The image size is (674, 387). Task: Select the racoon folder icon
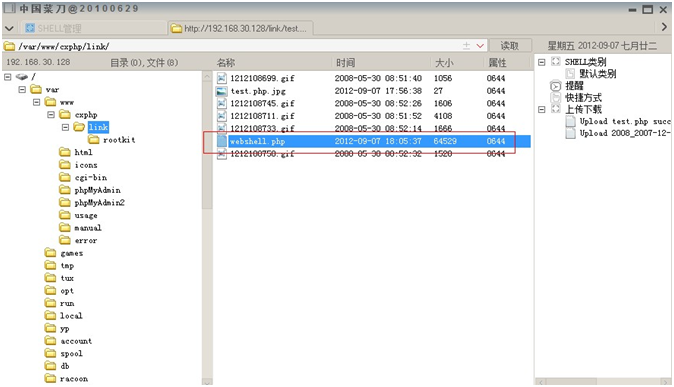(x=50, y=378)
